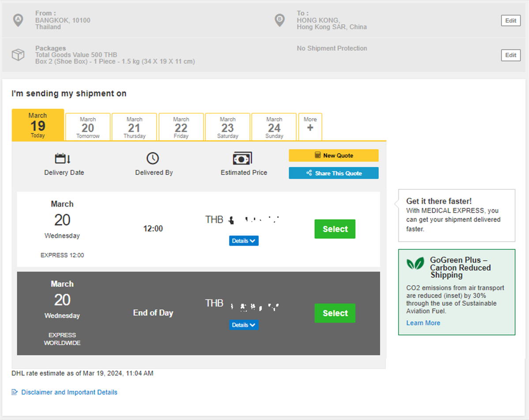
Task: Select the March 20 Tomorrow tab
Action: [88, 127]
